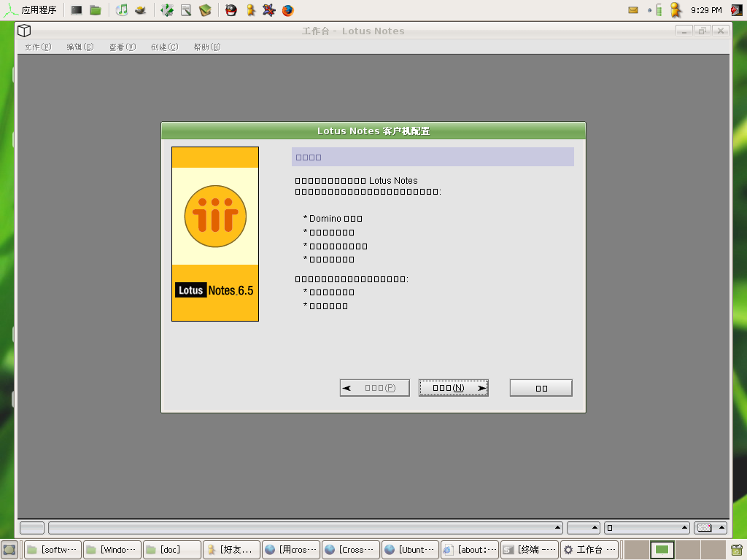
Task: Open the green books dictionary launcher
Action: tap(205, 10)
